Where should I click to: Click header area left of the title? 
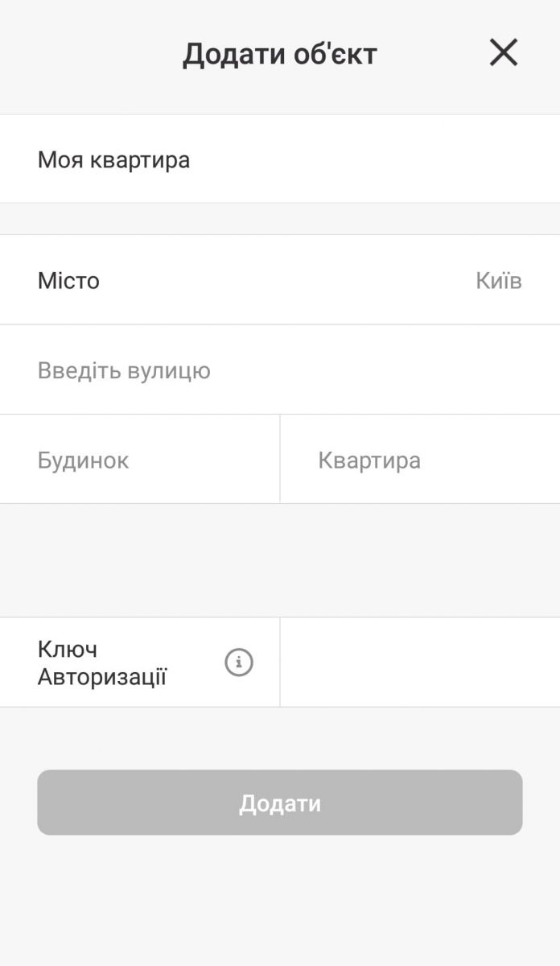click(x=80, y=55)
